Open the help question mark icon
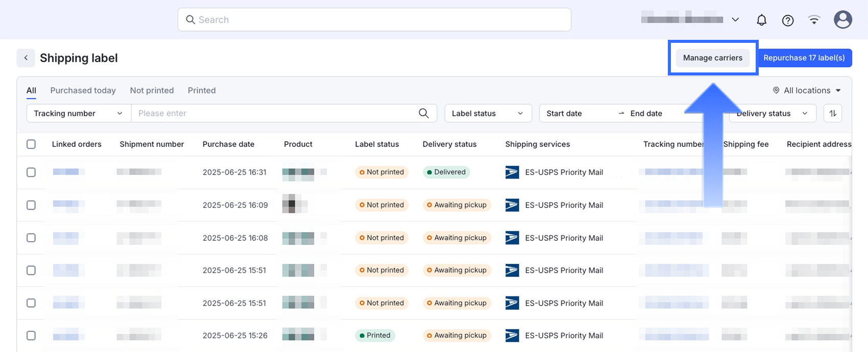868x352 pixels. coord(788,20)
